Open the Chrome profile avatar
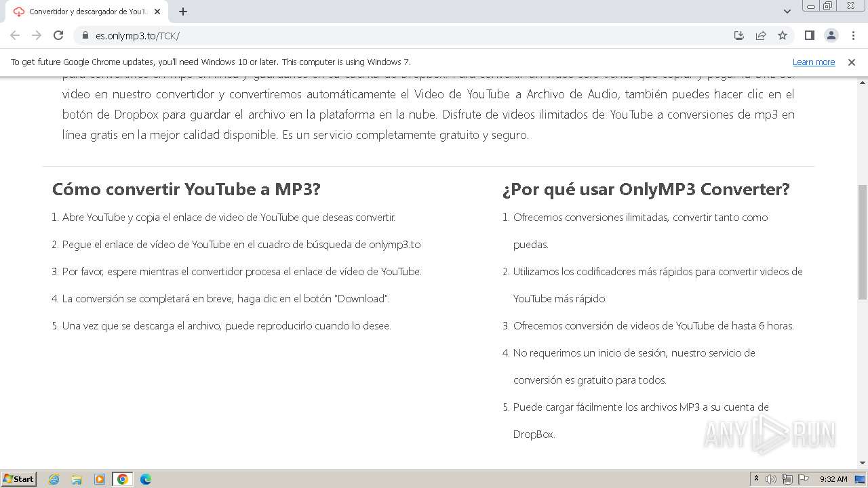 [x=831, y=35]
